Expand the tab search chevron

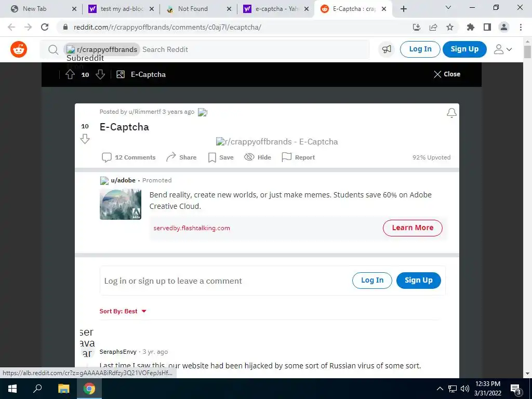click(x=448, y=7)
